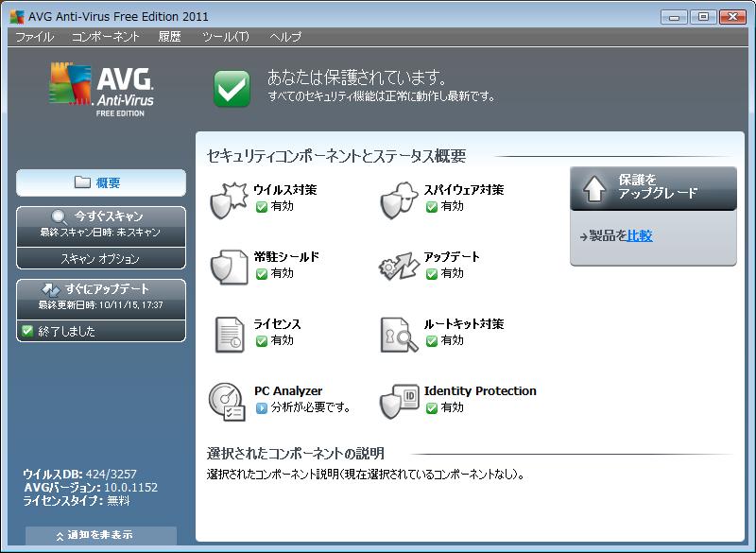Click the AVG Anti-Virus logo
The width and height of the screenshot is (756, 553).
pos(101,89)
